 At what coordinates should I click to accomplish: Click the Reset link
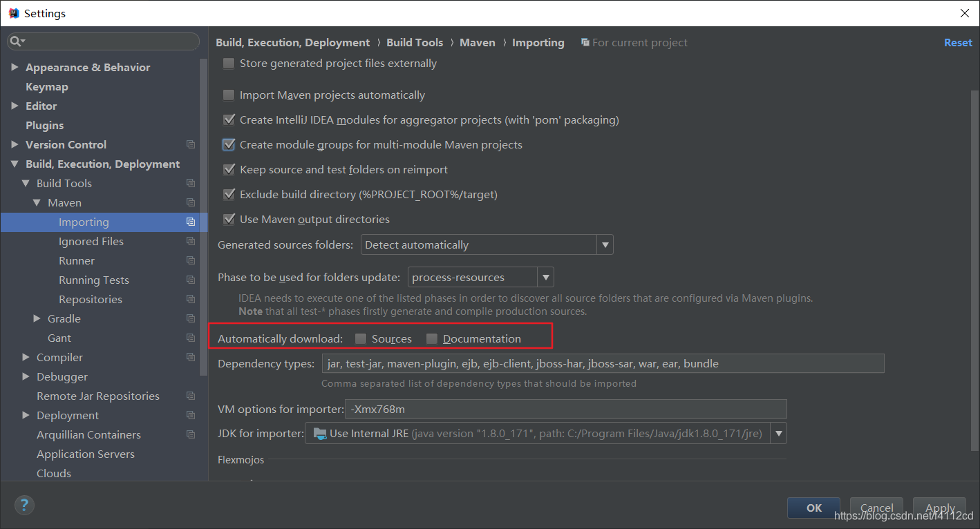(x=958, y=43)
